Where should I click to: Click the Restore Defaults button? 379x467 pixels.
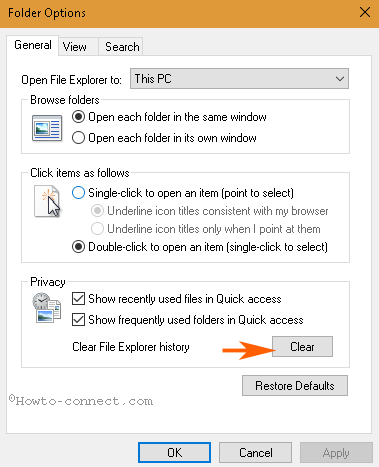pyautogui.click(x=295, y=386)
